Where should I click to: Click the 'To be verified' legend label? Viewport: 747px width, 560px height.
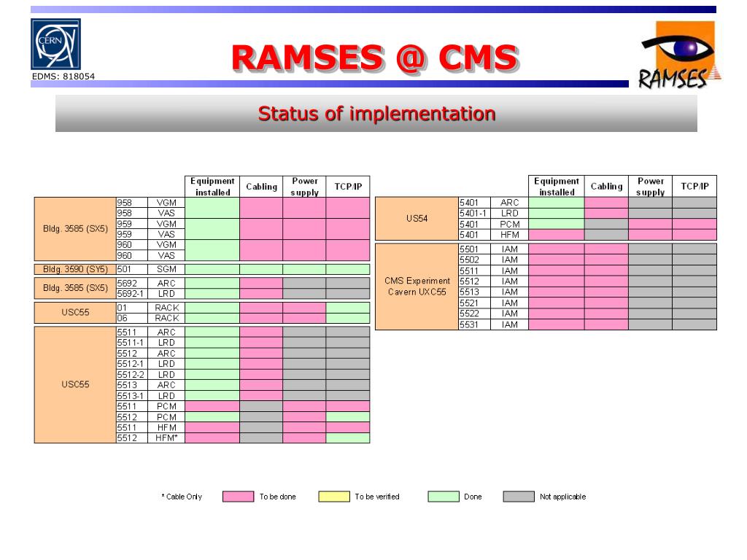pos(377,497)
